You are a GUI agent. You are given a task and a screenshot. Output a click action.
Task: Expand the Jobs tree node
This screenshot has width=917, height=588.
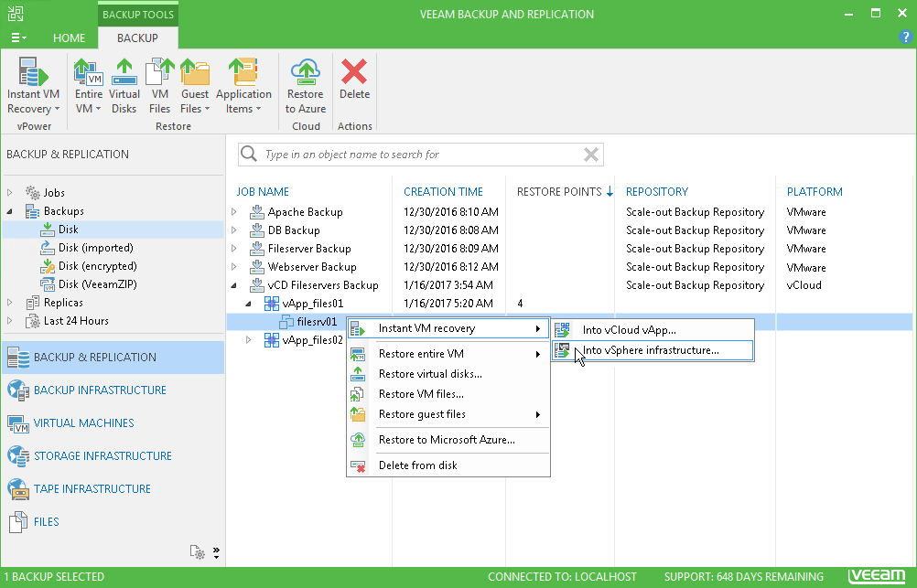pyautogui.click(x=9, y=192)
